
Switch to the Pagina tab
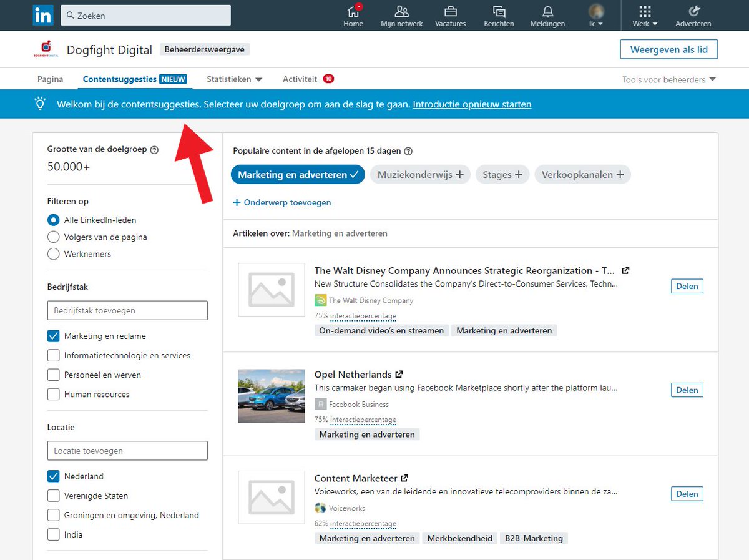51,79
